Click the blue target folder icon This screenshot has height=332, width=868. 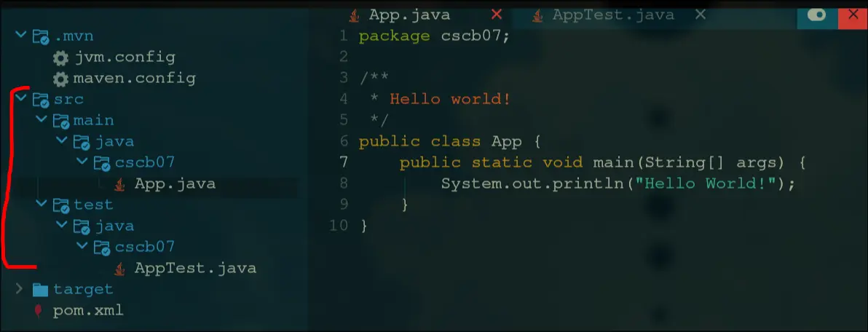(x=40, y=290)
